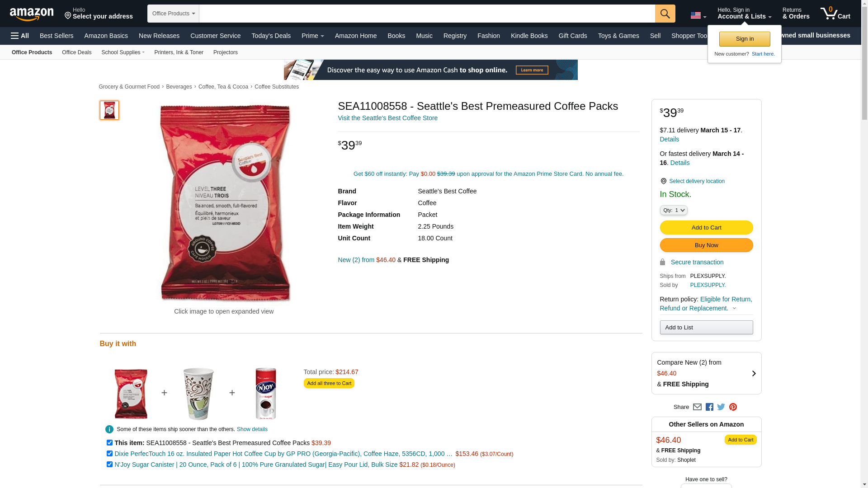The image size is (868, 488).
Task: Uncheck the Dixie PerfecTouch cup checkbox
Action: (109, 454)
